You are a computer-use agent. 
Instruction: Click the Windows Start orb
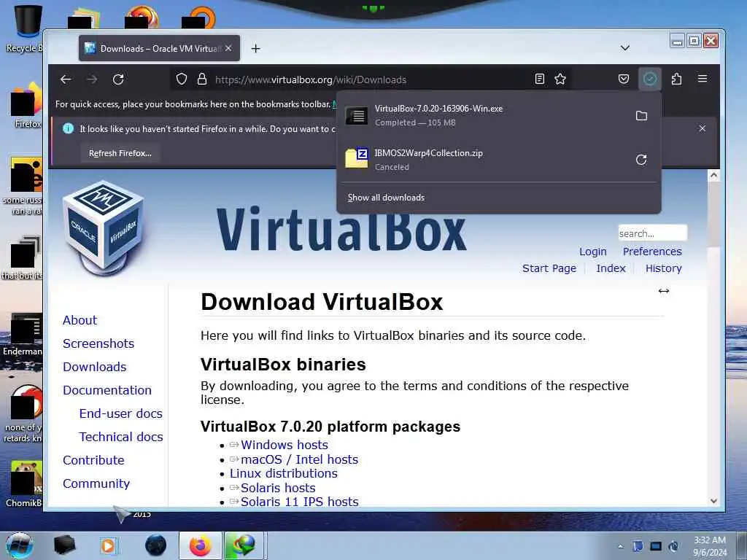coord(19,545)
